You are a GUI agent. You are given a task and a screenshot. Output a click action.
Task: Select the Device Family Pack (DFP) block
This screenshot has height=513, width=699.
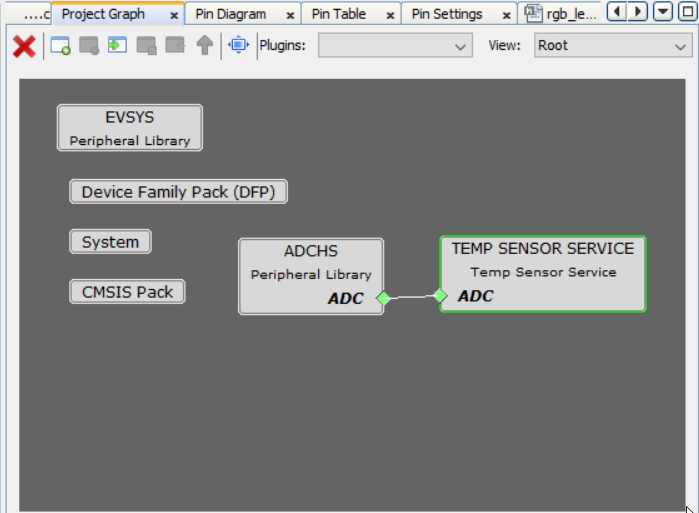(179, 192)
